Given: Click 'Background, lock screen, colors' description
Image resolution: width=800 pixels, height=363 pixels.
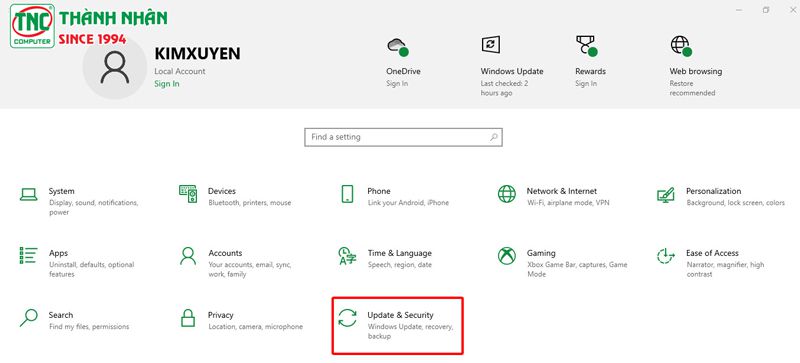Looking at the screenshot, I should tap(735, 203).
